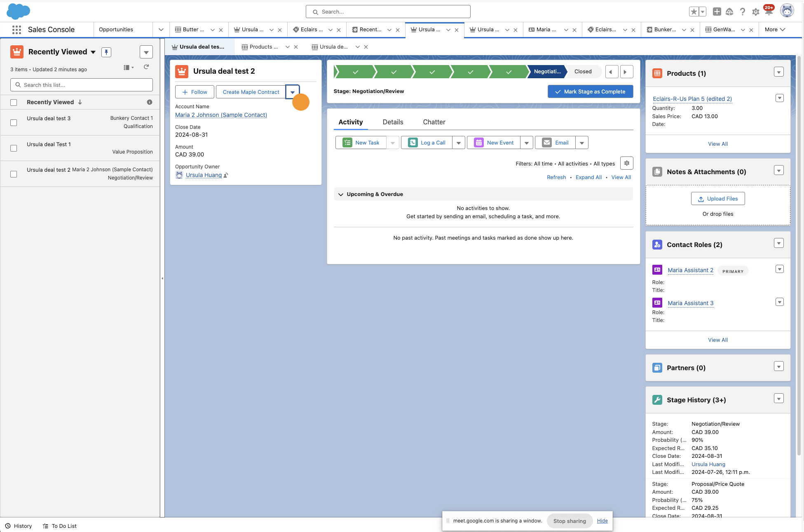Switch to the Details tab
This screenshot has height=532, width=804.
pos(393,122)
